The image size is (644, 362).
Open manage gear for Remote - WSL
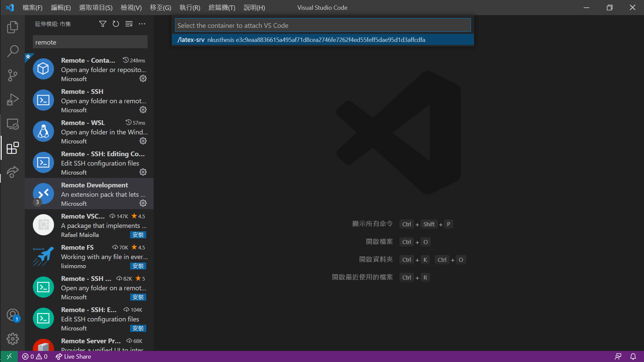(x=143, y=141)
